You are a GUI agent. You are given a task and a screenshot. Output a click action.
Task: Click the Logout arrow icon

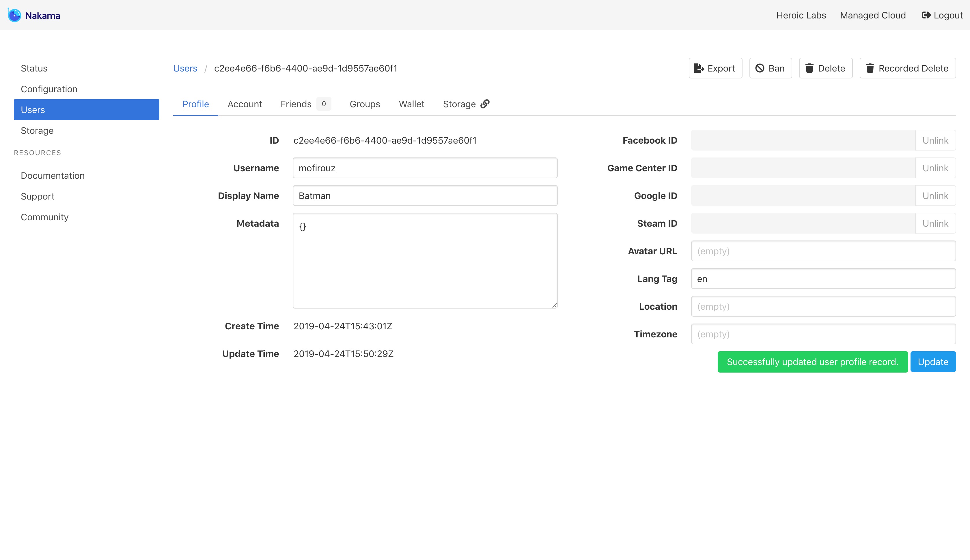tap(926, 15)
